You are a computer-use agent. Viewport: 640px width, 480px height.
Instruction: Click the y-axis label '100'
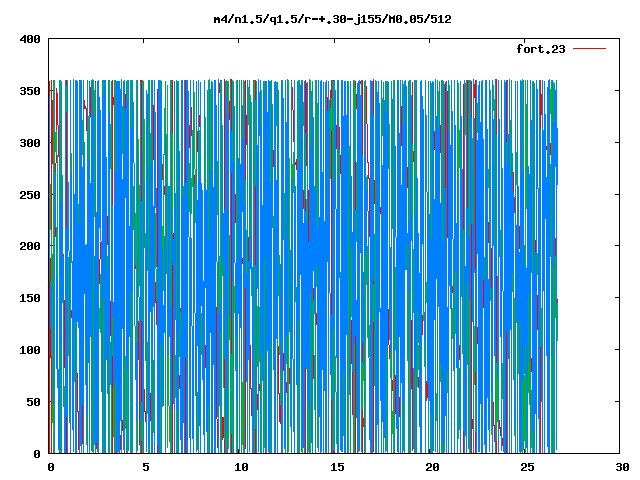pos(30,350)
